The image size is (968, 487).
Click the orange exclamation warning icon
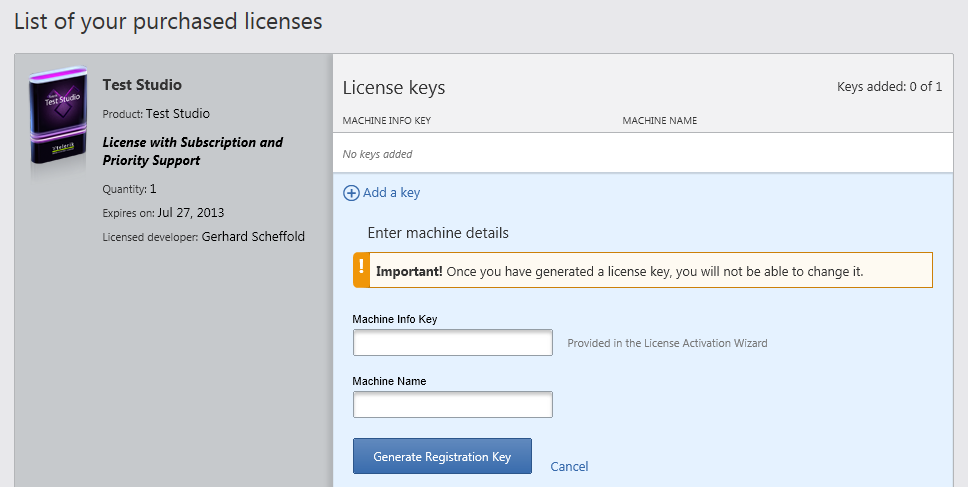click(x=361, y=270)
